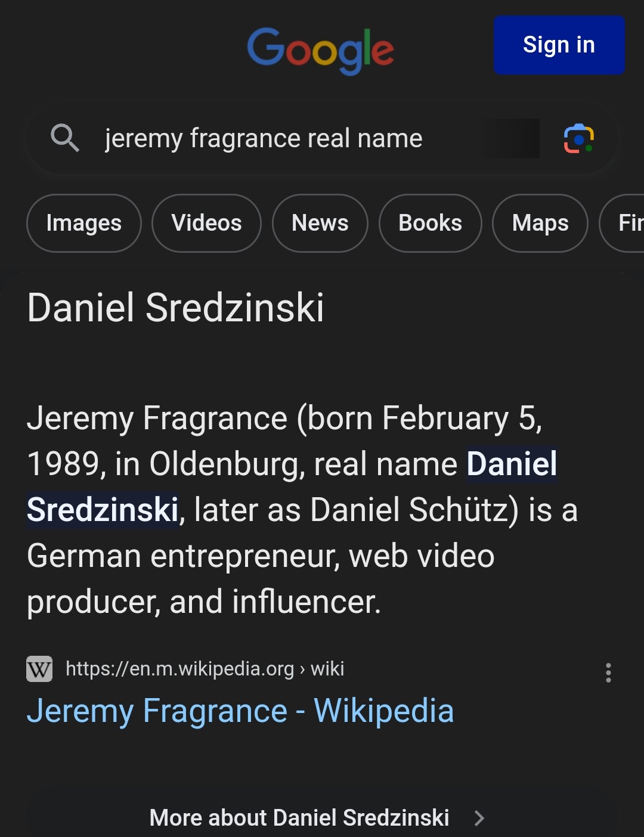Open Google Lens camera search
Image resolution: width=644 pixels, height=837 pixels.
578,139
